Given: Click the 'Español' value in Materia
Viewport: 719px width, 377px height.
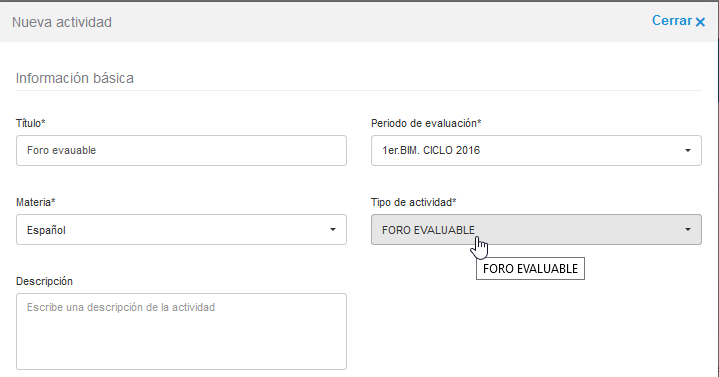Looking at the screenshot, I should 46,230.
